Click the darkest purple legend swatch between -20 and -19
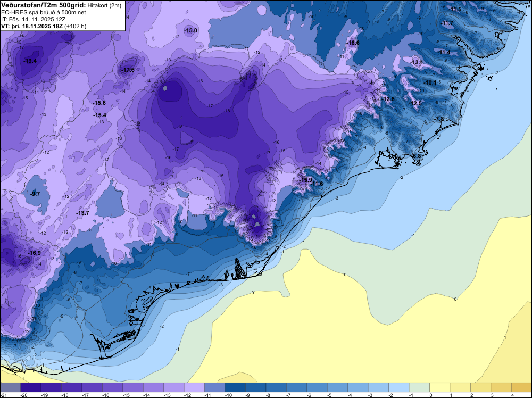The width and height of the screenshot is (532, 398). click(x=31, y=387)
